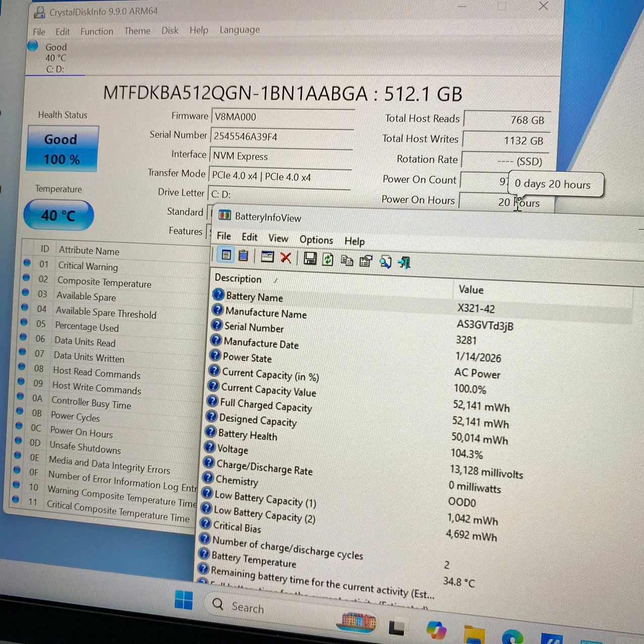Select the Unsafe Shutdowns attribute row
The width and height of the screenshot is (644, 644).
(105, 447)
